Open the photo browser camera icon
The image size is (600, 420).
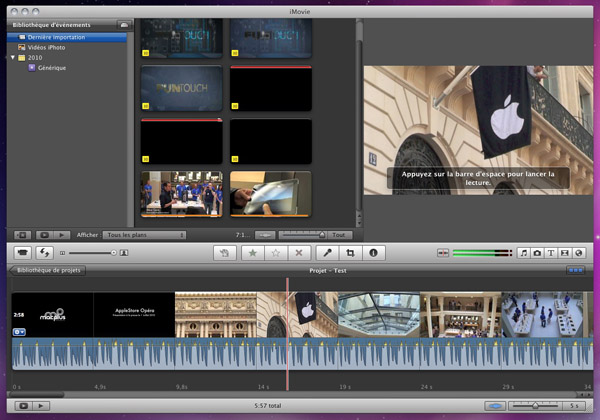click(537, 253)
